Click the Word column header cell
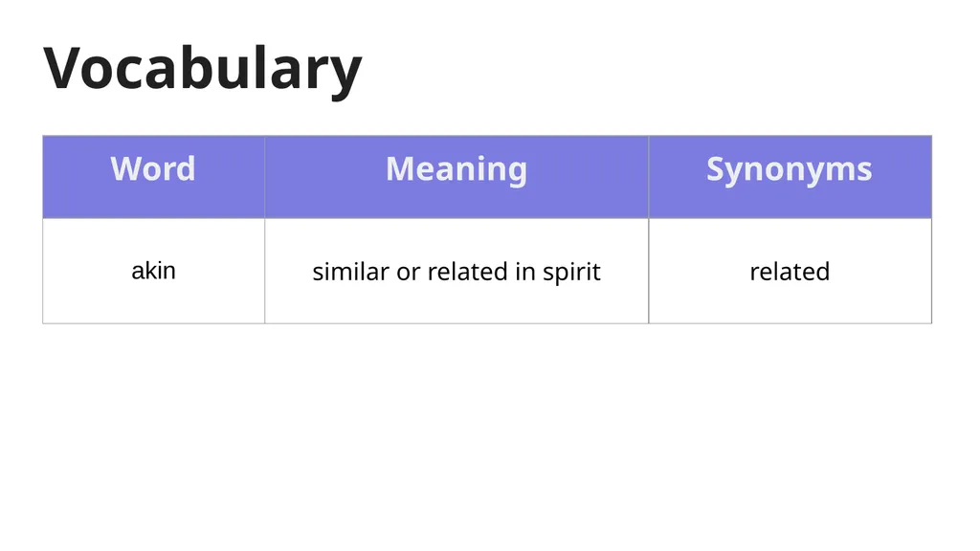Viewport: 980px width, 551px height. (154, 177)
